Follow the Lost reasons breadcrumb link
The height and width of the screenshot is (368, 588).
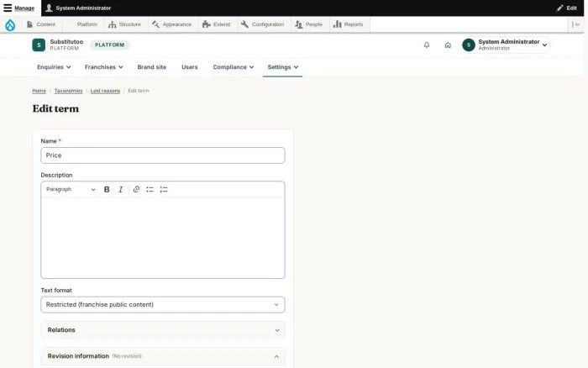105,91
